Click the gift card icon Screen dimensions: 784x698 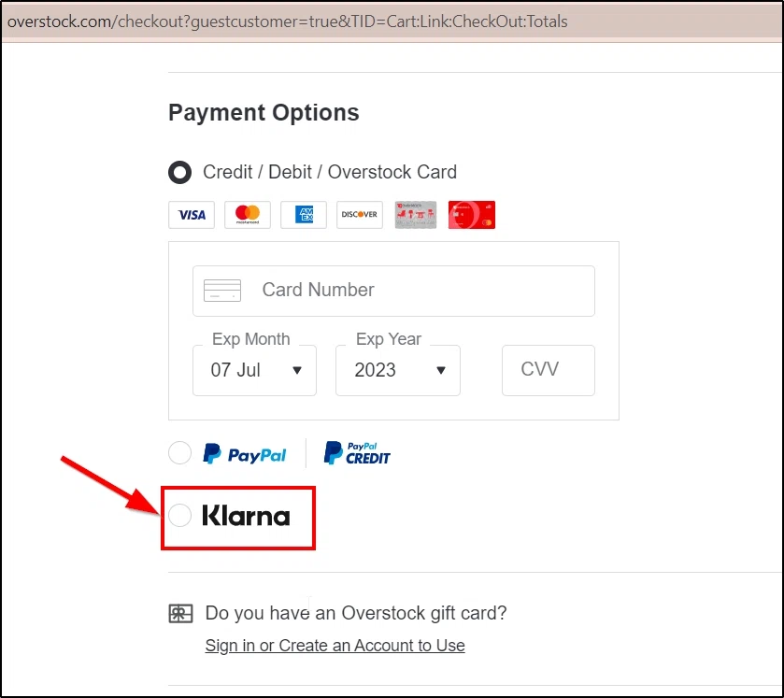179,613
